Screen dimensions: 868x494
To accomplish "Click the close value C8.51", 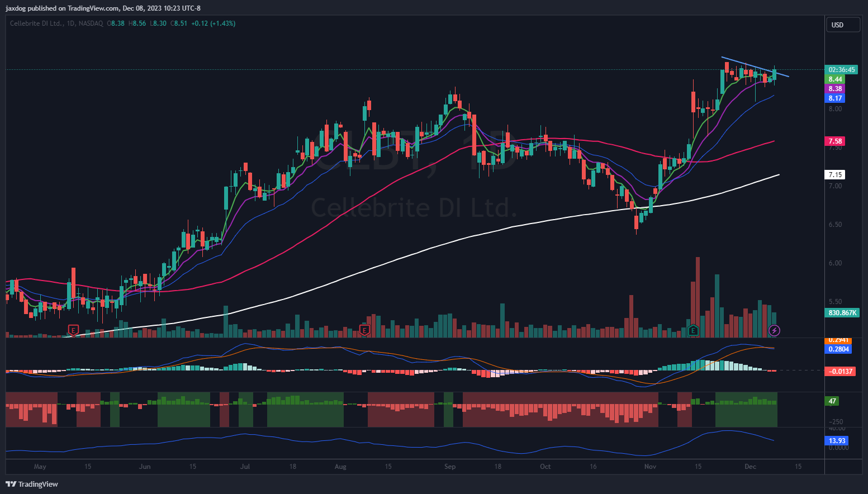I will tap(179, 23).
